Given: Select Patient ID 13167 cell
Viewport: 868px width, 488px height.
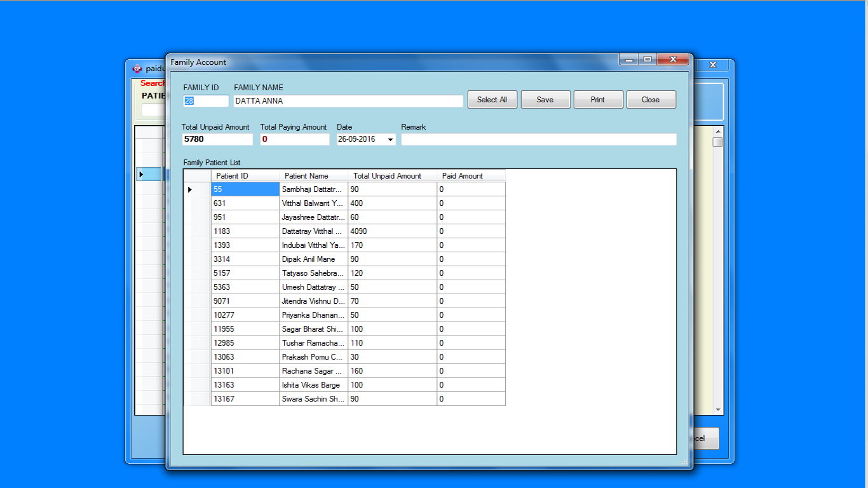Looking at the screenshot, I should [245, 399].
